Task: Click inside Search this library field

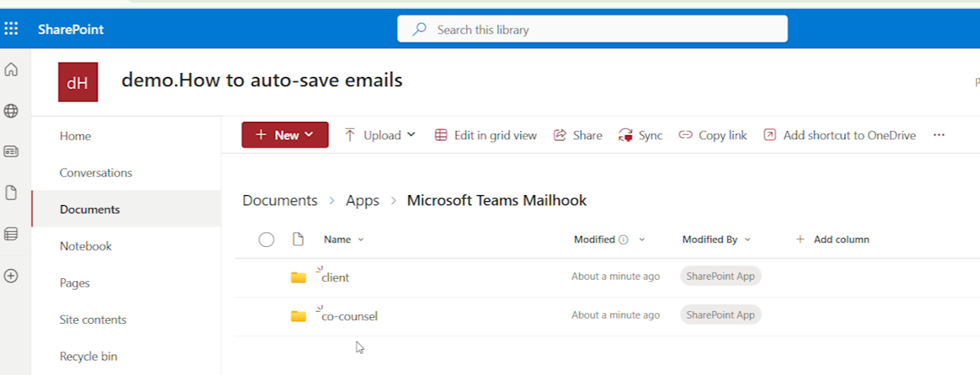Action: pyautogui.click(x=592, y=30)
